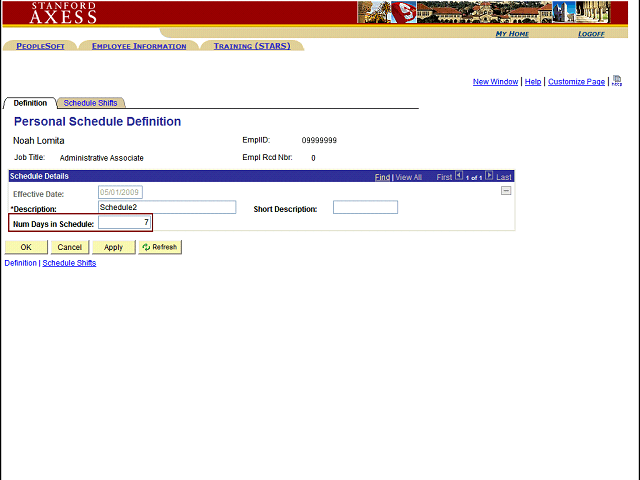Click the copy URL page icon
Screen dimensions: 640x480
click(x=617, y=80)
